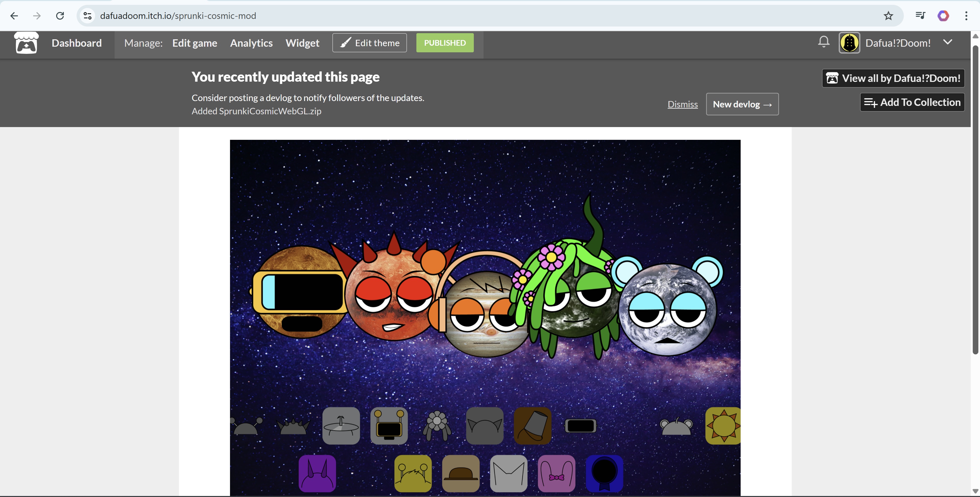The image size is (980, 497).
Task: Click the New devlog button
Action: pyautogui.click(x=742, y=104)
